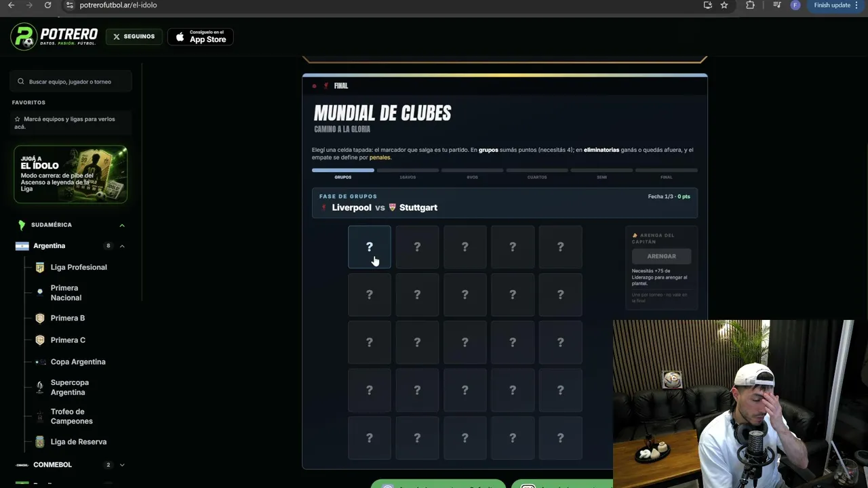Open Chrome's three-dot menu
This screenshot has height=488, width=868.
tap(856, 5)
